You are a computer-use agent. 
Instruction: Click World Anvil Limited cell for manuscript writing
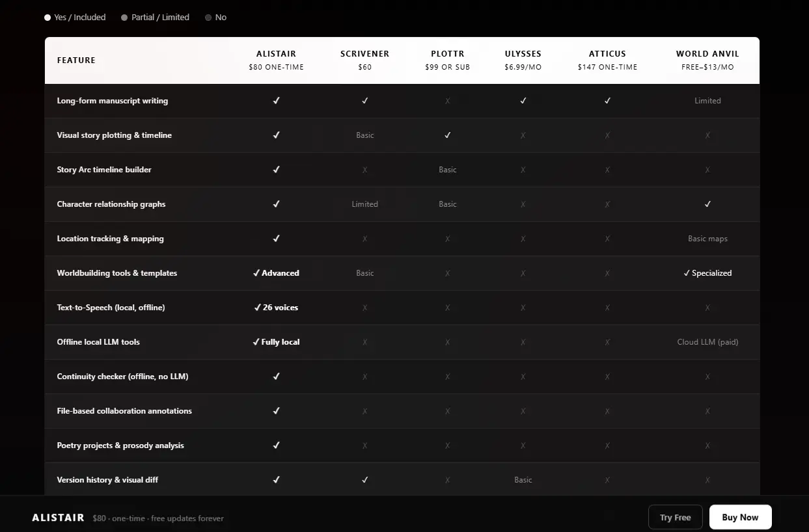click(707, 101)
